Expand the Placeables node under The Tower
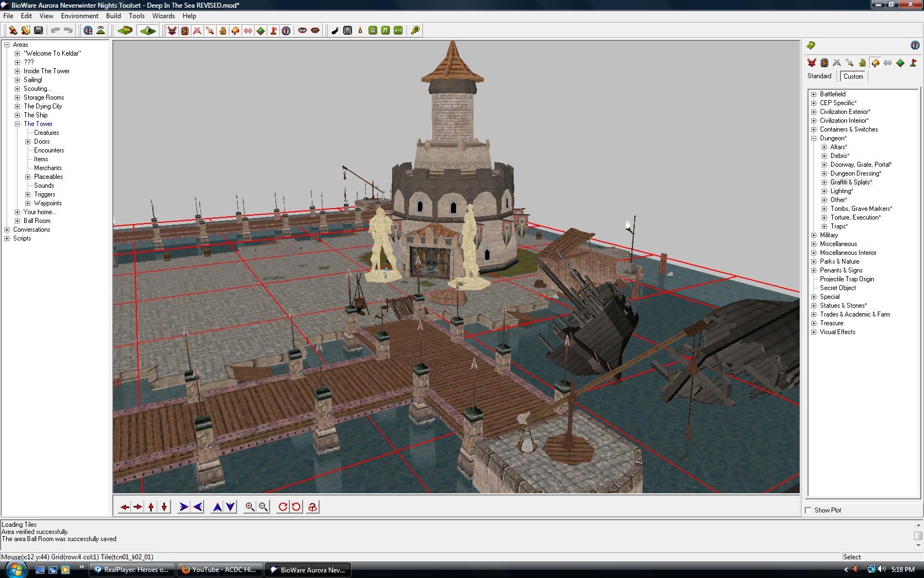The height and width of the screenshot is (578, 924). point(28,177)
